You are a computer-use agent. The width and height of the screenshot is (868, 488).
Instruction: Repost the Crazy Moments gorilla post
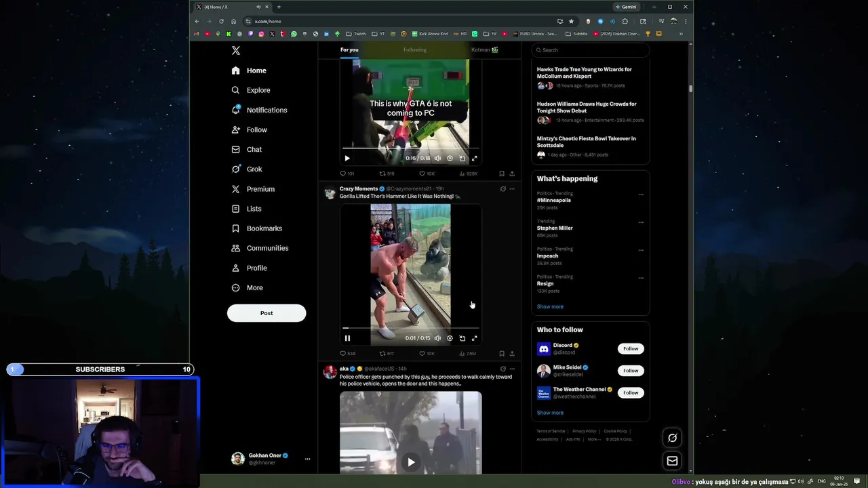[387, 353]
